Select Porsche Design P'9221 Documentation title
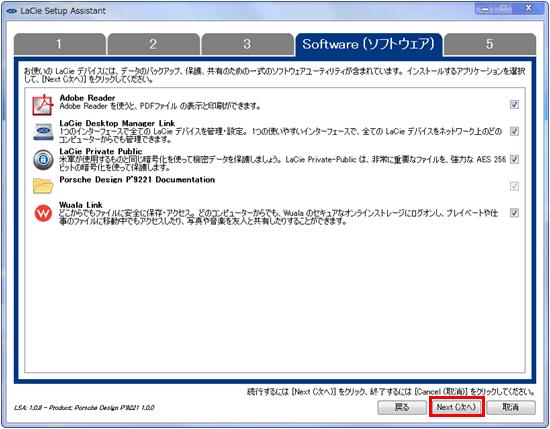The width and height of the screenshot is (550, 429). (x=137, y=180)
